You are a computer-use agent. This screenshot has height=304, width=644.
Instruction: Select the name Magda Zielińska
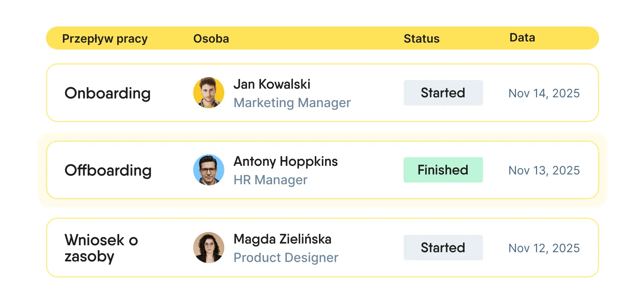(282, 239)
